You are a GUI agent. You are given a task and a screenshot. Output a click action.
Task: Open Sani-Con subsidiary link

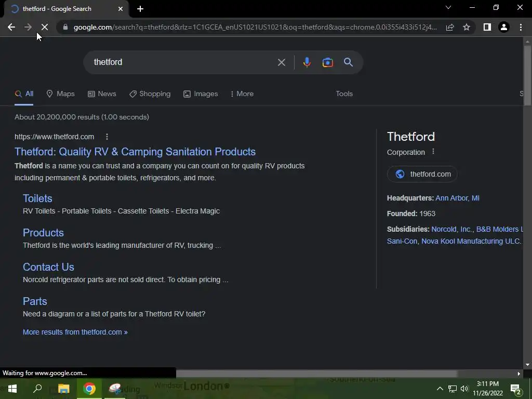click(x=402, y=241)
